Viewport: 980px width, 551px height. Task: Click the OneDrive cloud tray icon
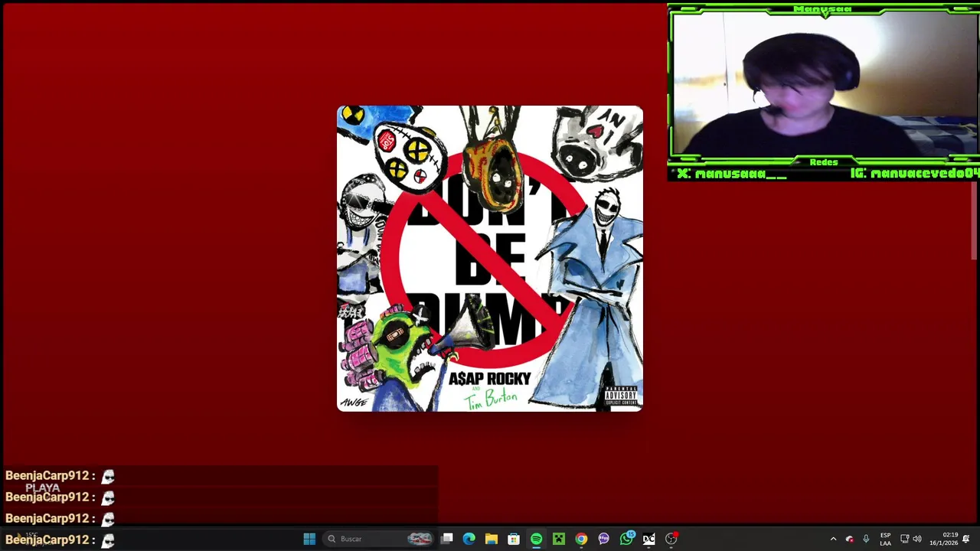click(x=849, y=539)
